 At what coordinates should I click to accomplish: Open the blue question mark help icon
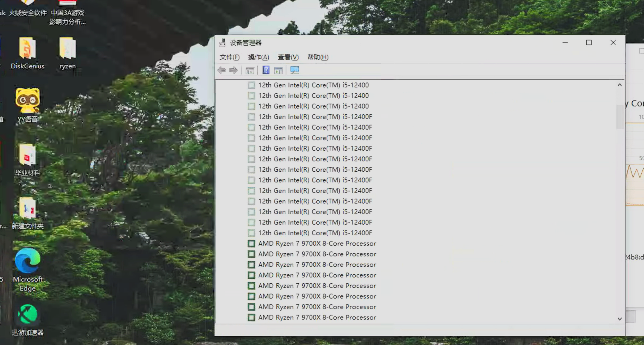click(266, 70)
